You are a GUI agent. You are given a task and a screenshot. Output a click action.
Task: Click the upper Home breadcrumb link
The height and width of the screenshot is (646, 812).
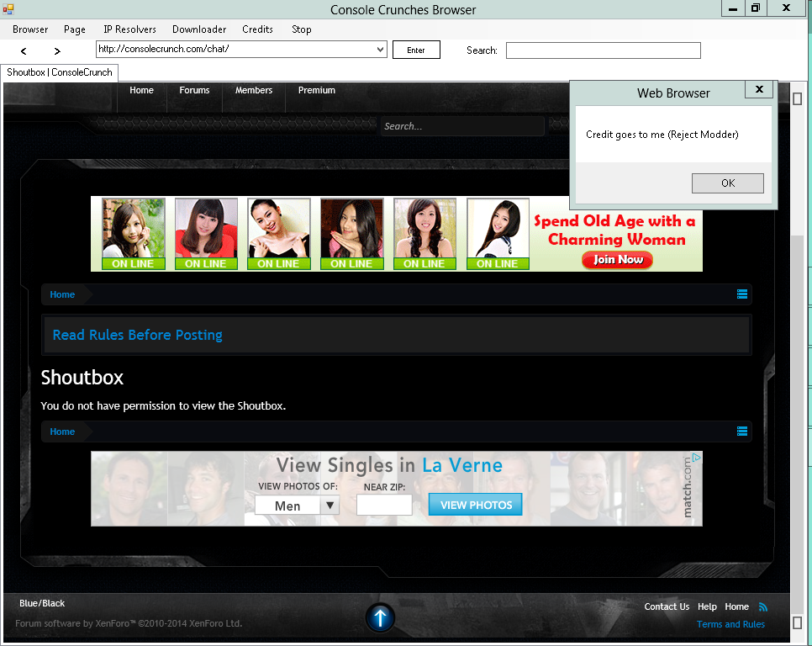(62, 294)
